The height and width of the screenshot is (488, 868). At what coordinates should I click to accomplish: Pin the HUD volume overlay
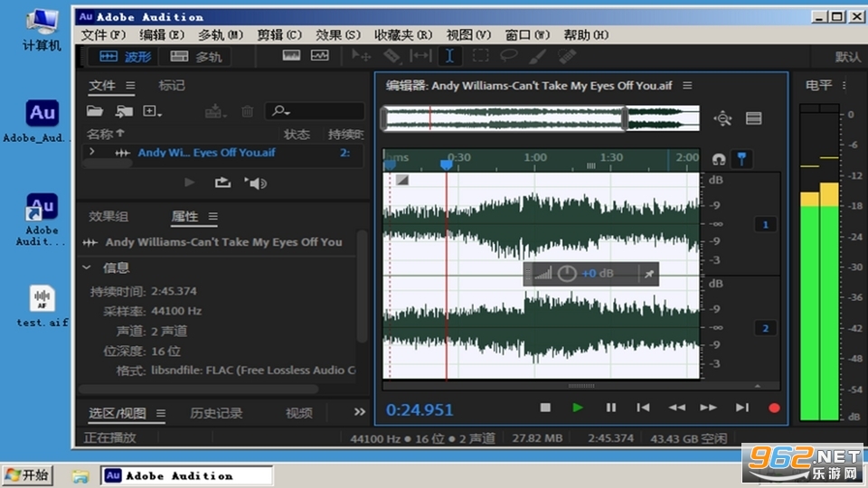coord(649,274)
